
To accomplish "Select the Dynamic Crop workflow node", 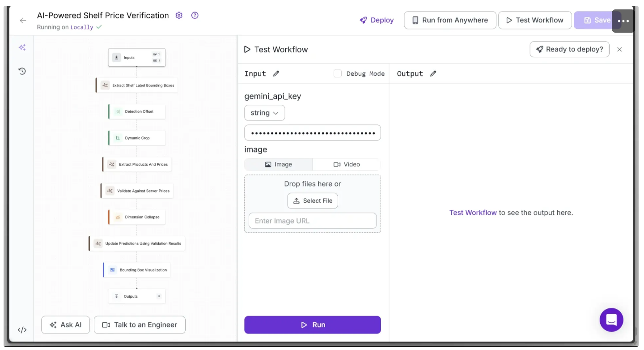I will click(137, 138).
